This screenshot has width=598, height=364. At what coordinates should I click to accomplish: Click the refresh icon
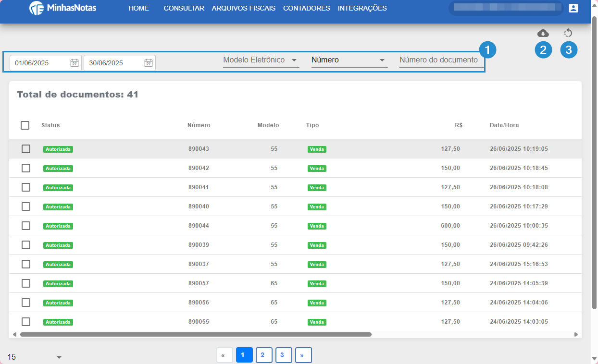(568, 33)
